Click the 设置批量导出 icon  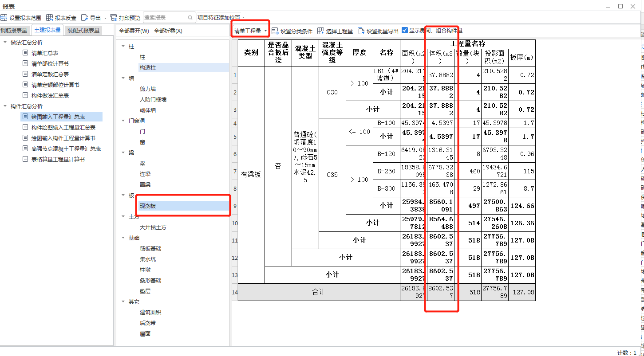tap(361, 31)
